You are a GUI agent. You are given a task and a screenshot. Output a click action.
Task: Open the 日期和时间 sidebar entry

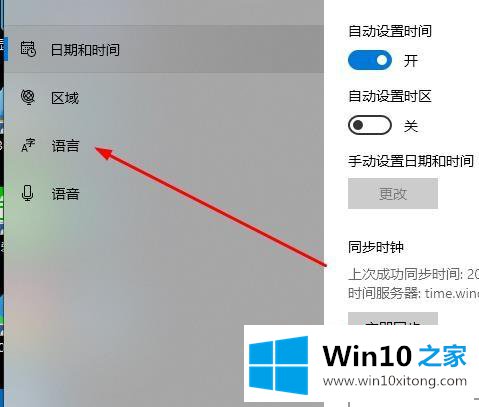(164, 49)
